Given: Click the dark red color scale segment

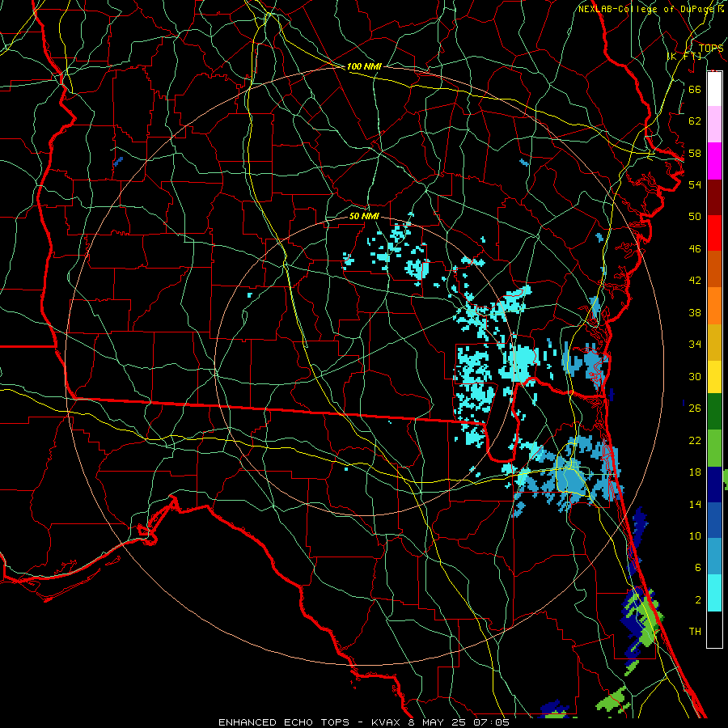Looking at the screenshot, I should (714, 197).
